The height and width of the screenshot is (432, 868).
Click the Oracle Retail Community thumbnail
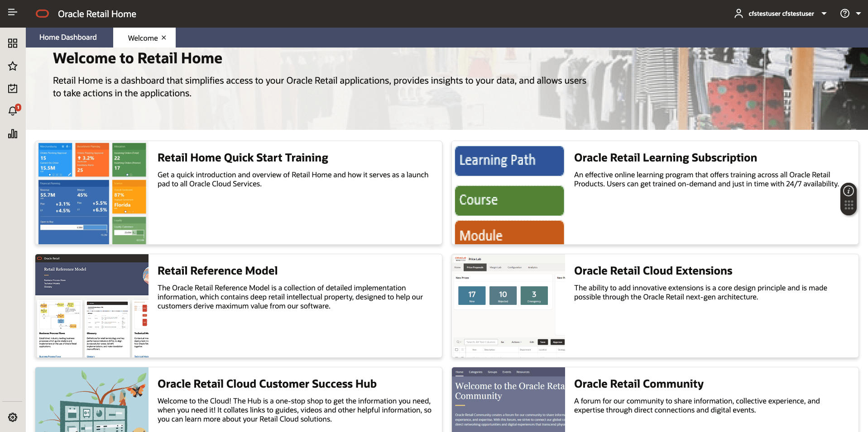coord(508,399)
